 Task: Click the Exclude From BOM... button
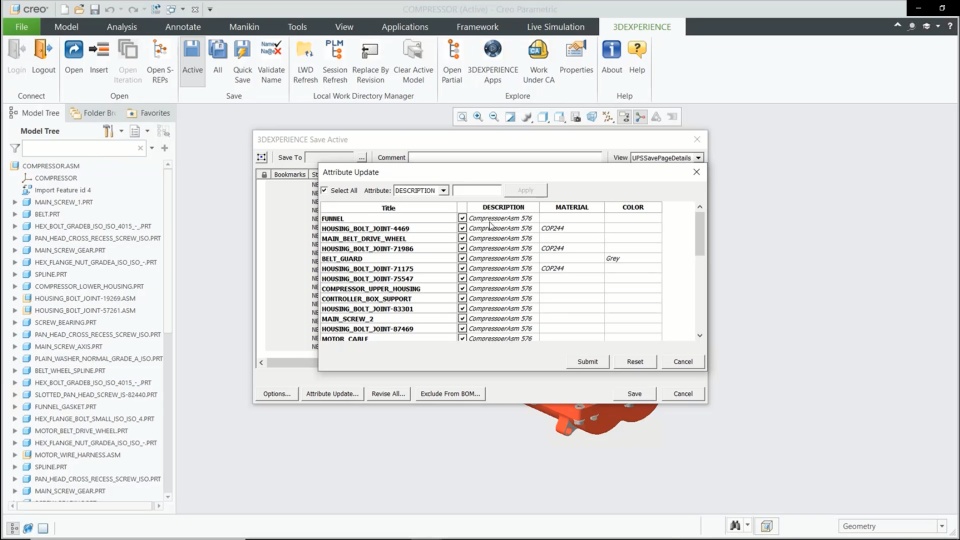tap(450, 394)
